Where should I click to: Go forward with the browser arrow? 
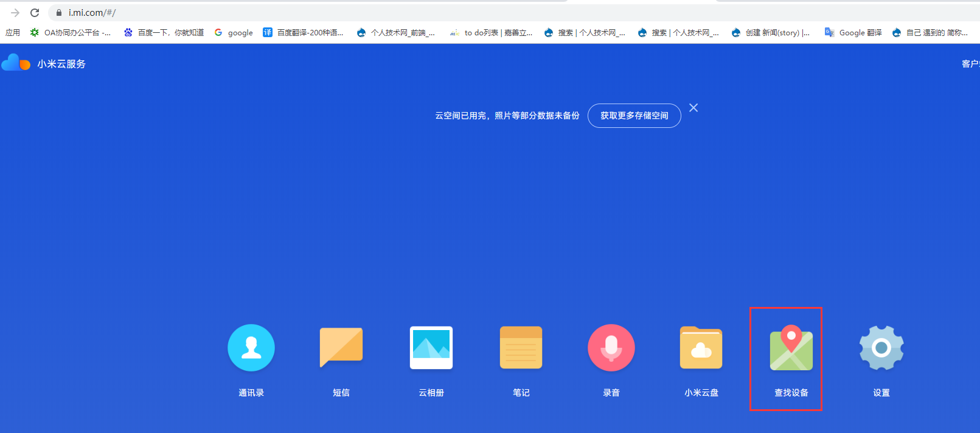[15, 12]
